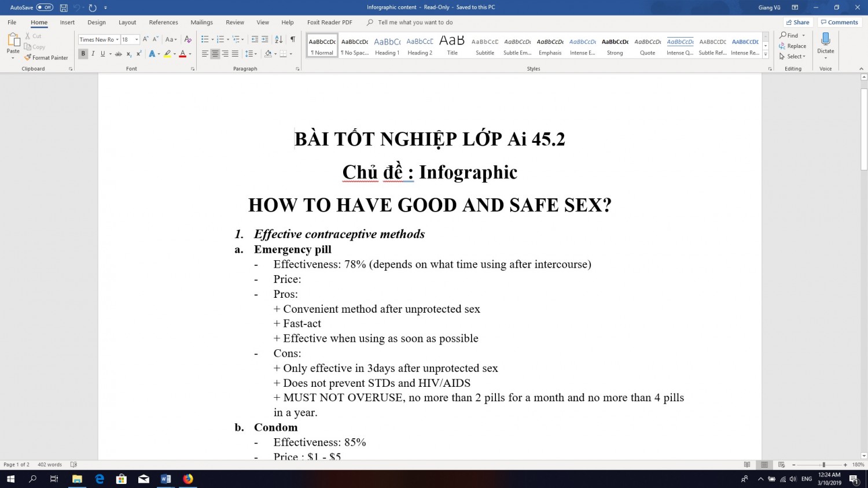This screenshot has height=488, width=868.
Task: Open the font name dropdown
Action: point(117,39)
